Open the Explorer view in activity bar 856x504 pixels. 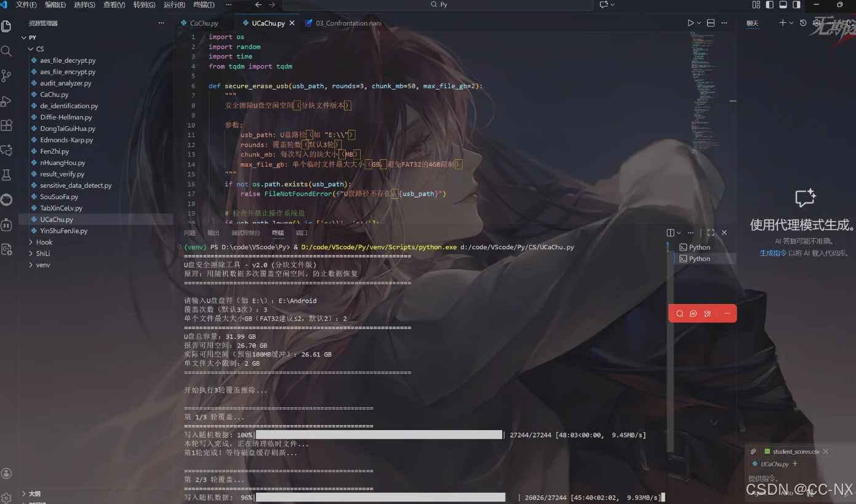pyautogui.click(x=6, y=26)
